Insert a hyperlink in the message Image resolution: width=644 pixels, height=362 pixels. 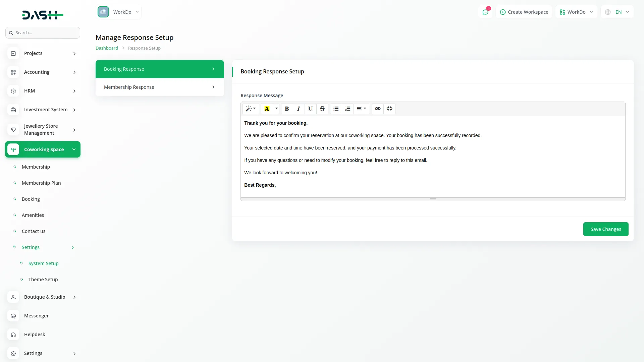(378, 109)
